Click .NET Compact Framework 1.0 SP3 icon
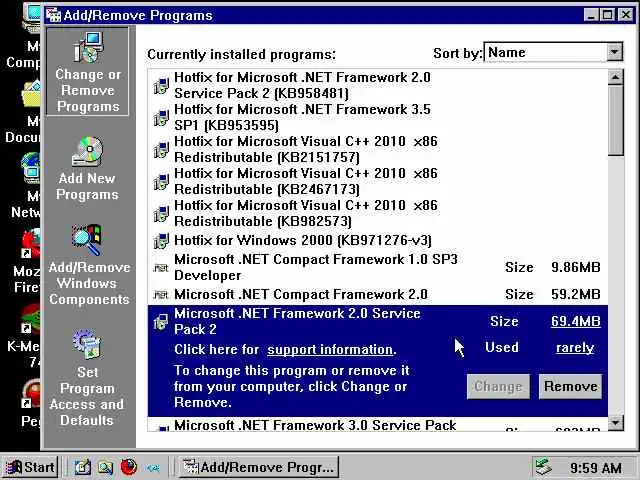640x480 pixels. coord(161,268)
